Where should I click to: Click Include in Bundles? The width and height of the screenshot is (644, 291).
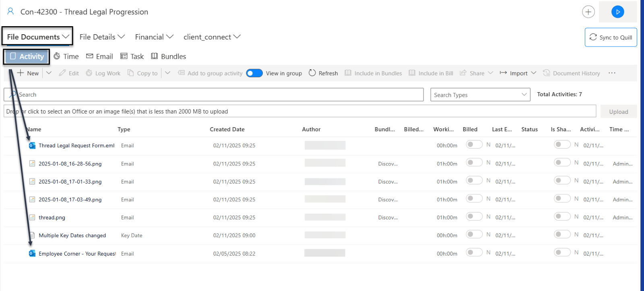(x=374, y=73)
